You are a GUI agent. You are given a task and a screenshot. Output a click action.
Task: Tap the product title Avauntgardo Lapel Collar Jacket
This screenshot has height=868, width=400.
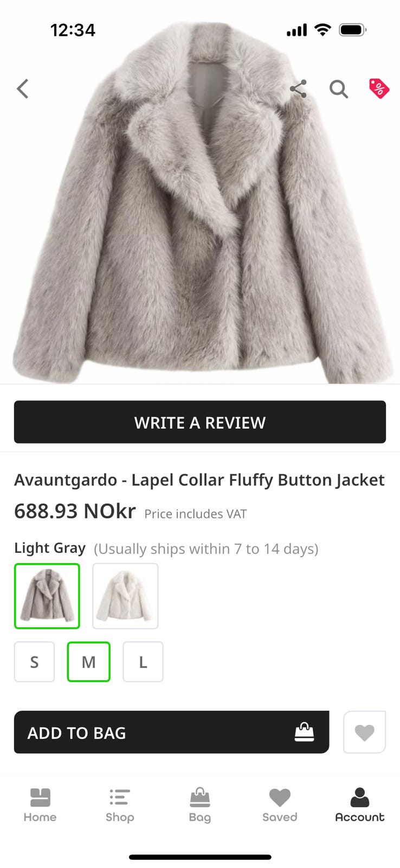pyautogui.click(x=199, y=480)
